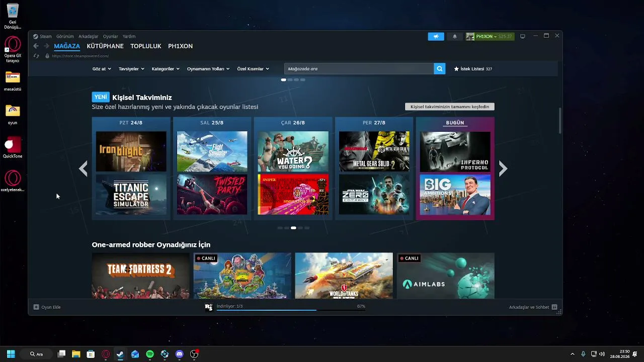Open the PH1XON account dropdown
Screen dimensions: 644x362
(490, 36)
